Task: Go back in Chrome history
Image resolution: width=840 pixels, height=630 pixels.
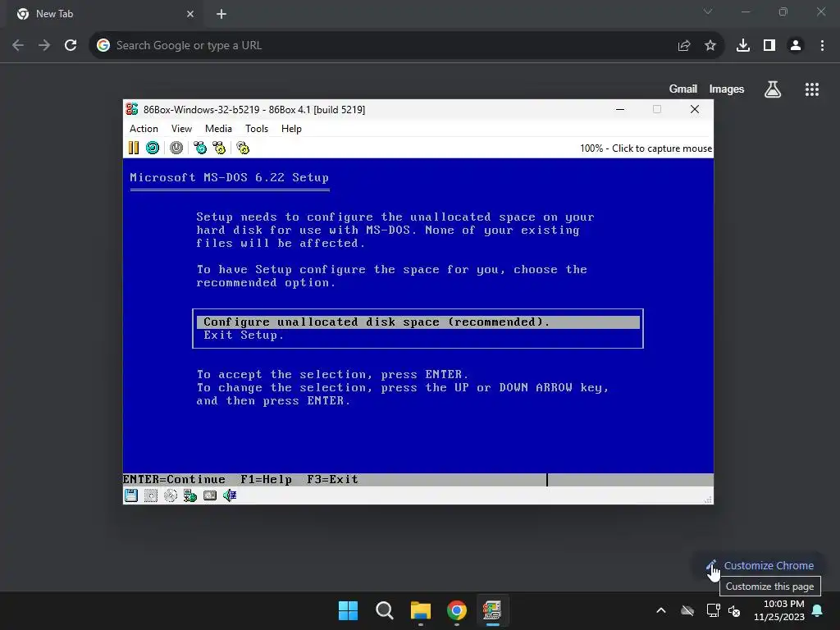Action: pos(18,46)
